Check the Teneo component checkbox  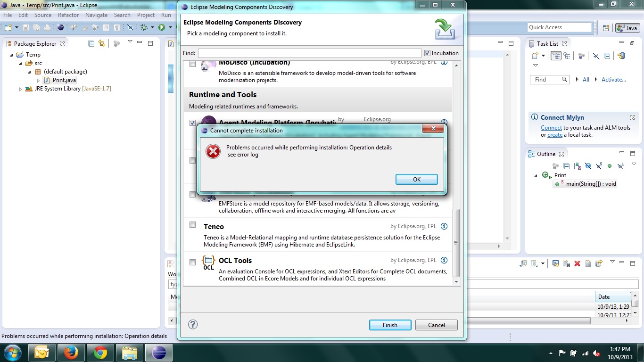pos(192,225)
